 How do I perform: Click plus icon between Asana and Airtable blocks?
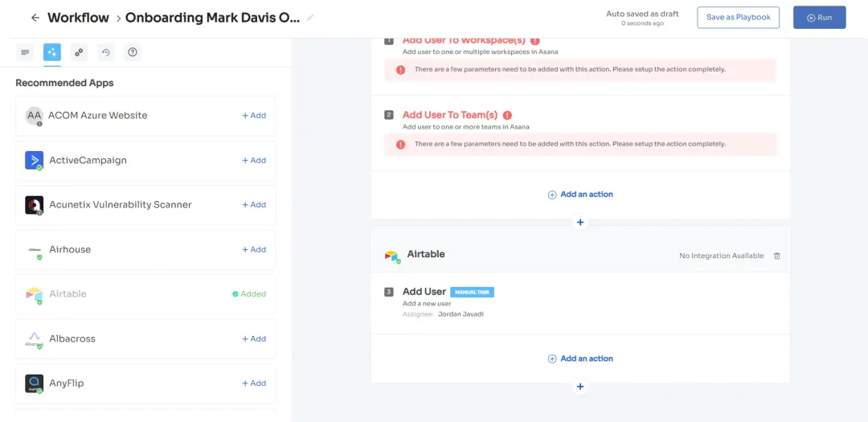(580, 222)
